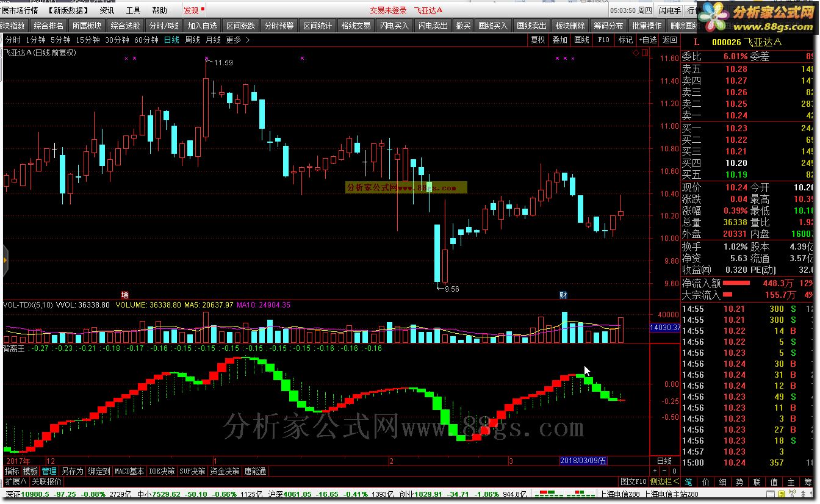This screenshot has width=820, height=504.
Task: Click the 撤买 cancel order button
Action: (463, 26)
